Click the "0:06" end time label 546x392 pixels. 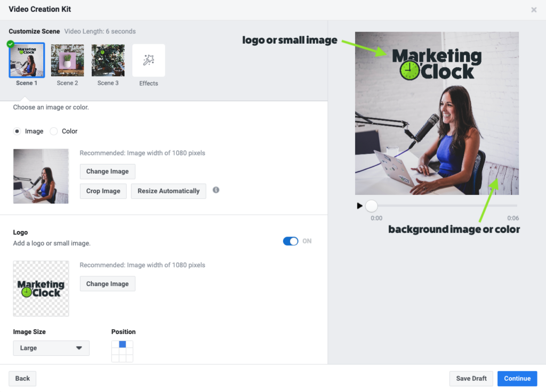tap(513, 218)
